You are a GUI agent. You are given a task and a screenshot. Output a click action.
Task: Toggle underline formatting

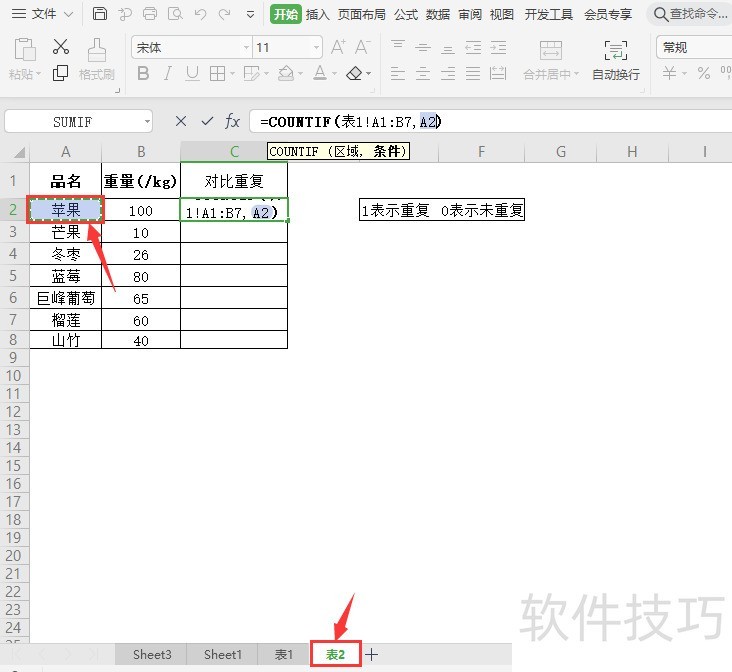click(192, 73)
